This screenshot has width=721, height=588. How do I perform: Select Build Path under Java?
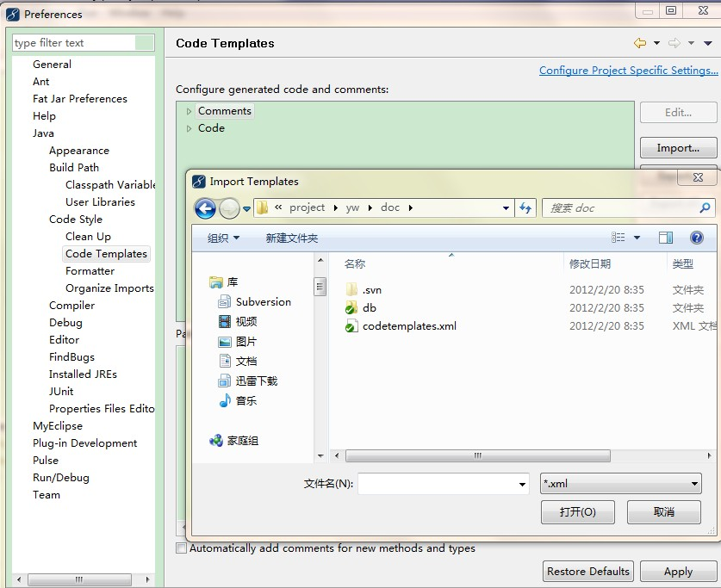click(74, 168)
